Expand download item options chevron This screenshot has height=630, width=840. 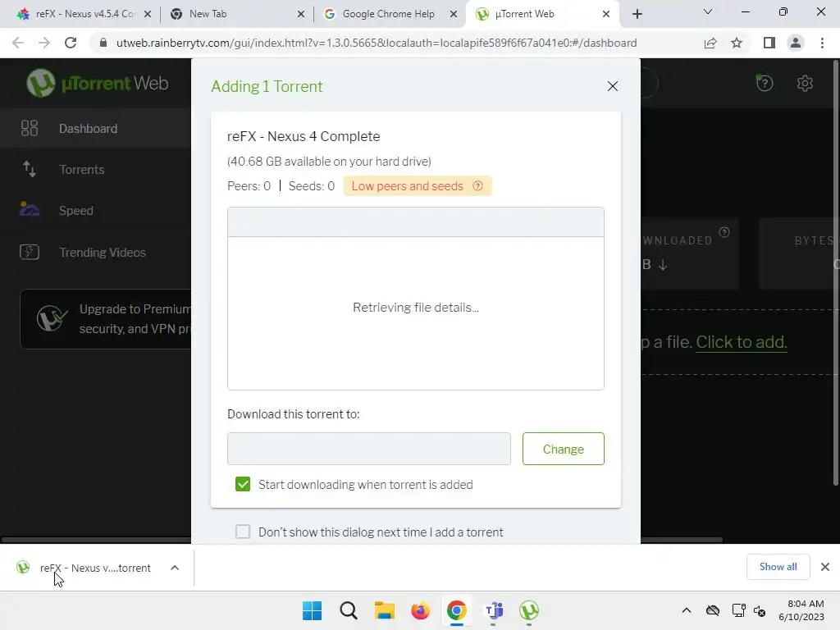[x=175, y=568]
